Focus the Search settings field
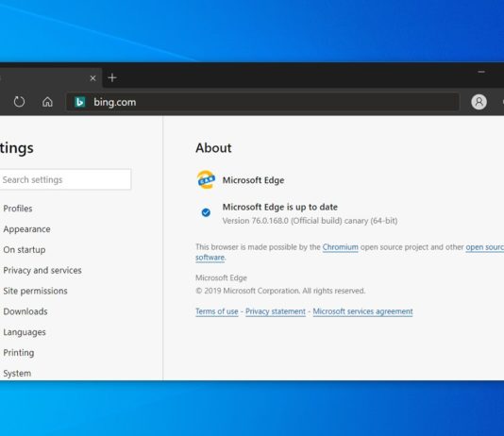This screenshot has width=504, height=436. (x=64, y=179)
